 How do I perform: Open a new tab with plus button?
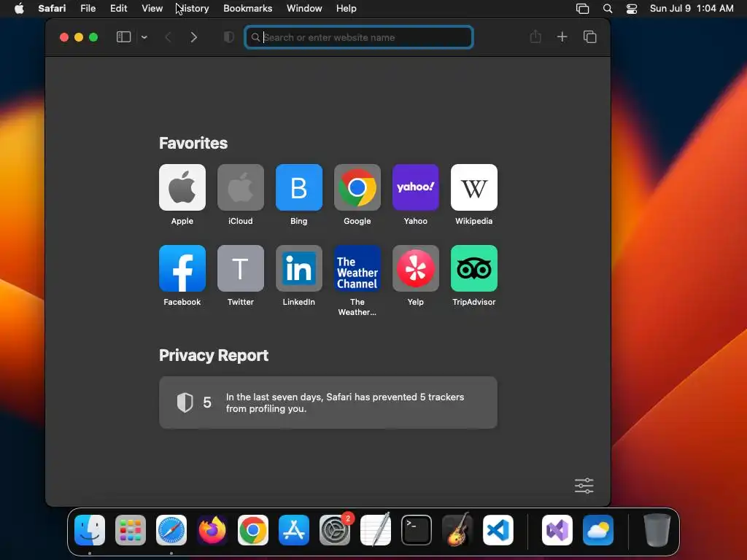[x=562, y=37]
